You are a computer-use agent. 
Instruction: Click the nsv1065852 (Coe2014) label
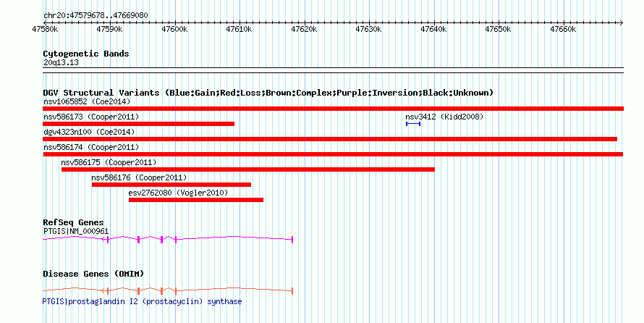coord(87,101)
